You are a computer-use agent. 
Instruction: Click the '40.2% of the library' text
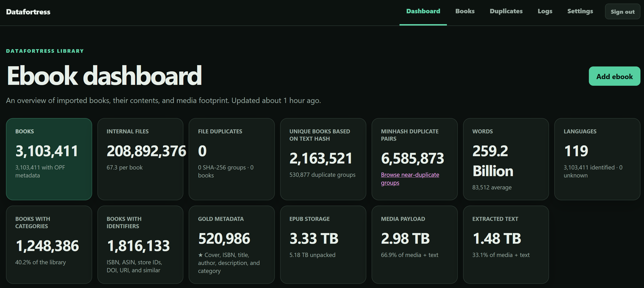(x=41, y=262)
